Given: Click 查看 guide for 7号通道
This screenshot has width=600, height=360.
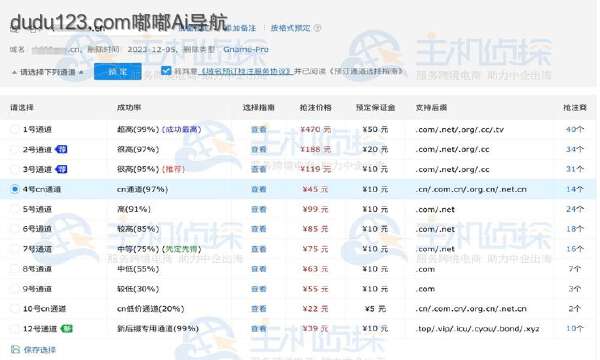Looking at the screenshot, I should [x=259, y=249].
